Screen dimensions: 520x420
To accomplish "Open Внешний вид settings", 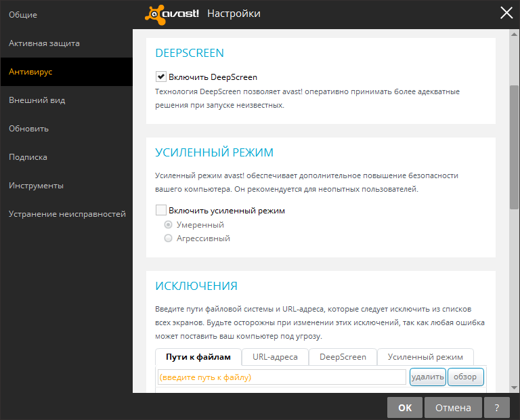I will pos(66,100).
